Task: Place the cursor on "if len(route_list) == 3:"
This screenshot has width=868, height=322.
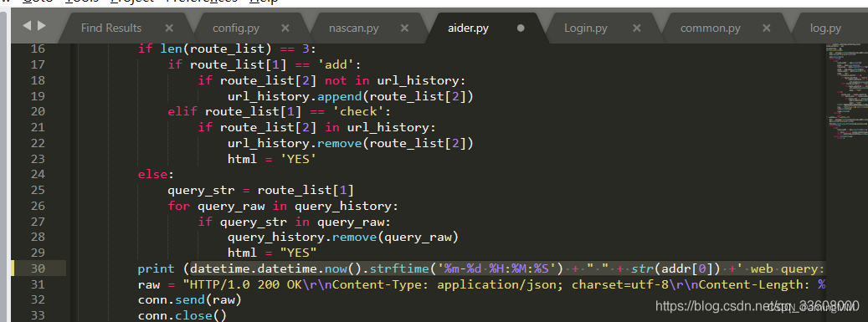Action: [x=227, y=49]
